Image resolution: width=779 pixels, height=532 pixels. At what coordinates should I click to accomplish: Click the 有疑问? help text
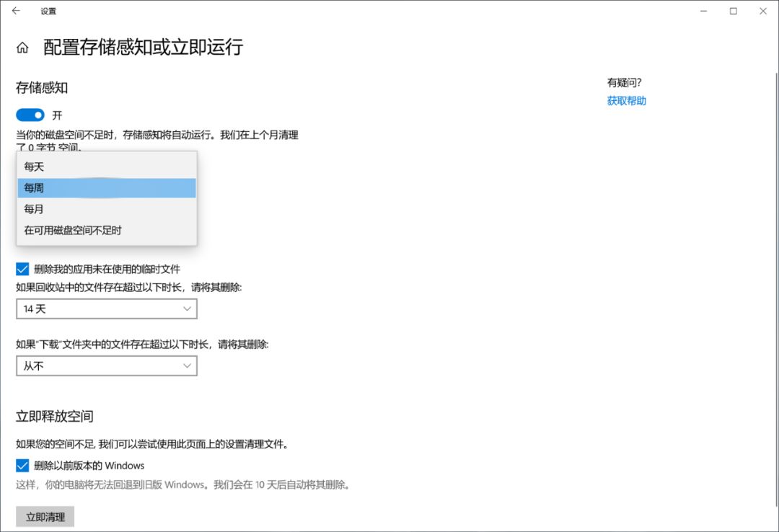coord(625,82)
